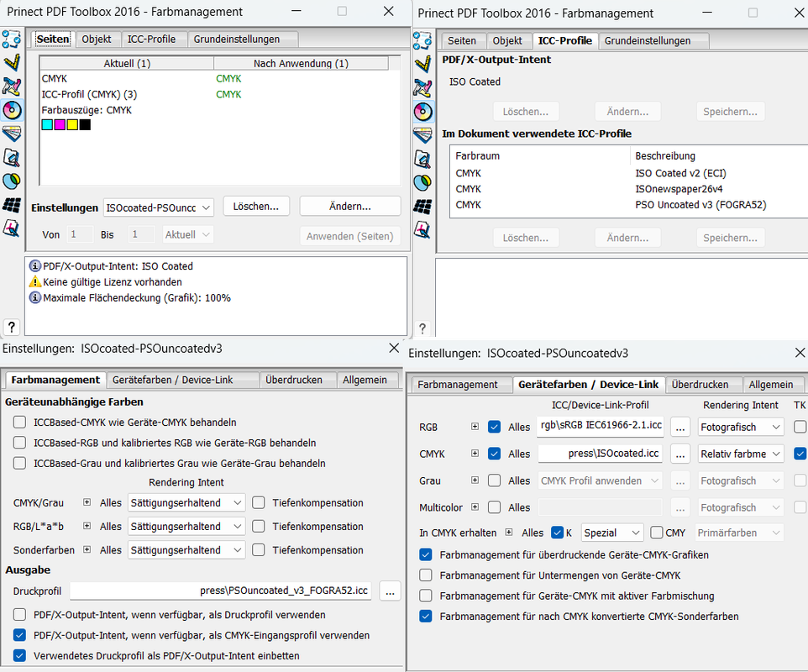Toggle Tiefenkompensation for the Sonderfarben row

tap(259, 550)
